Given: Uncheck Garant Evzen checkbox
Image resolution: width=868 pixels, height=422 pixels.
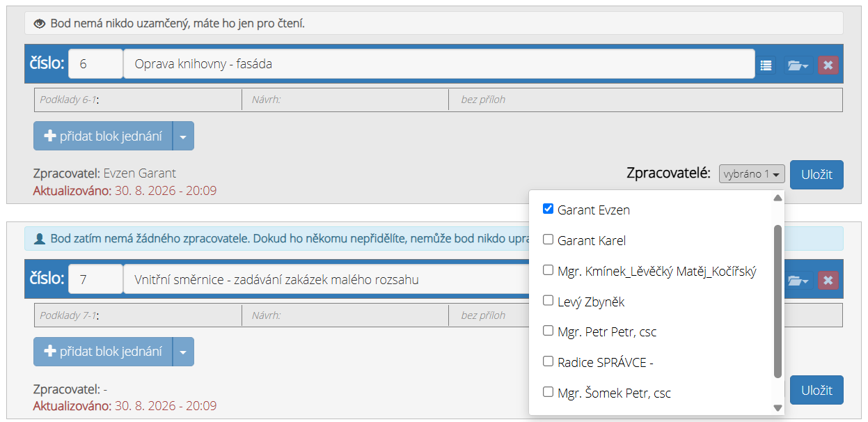Looking at the screenshot, I should [548, 209].
